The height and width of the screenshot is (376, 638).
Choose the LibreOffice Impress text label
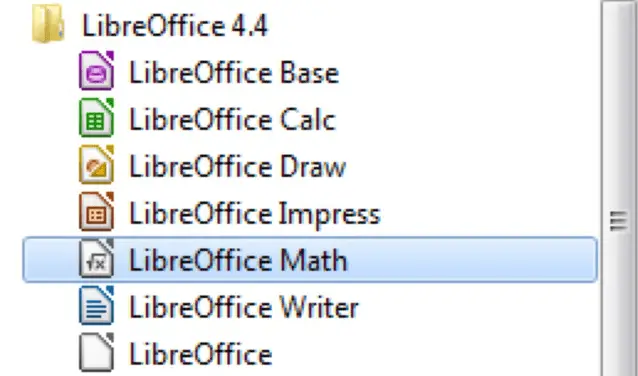click(255, 214)
